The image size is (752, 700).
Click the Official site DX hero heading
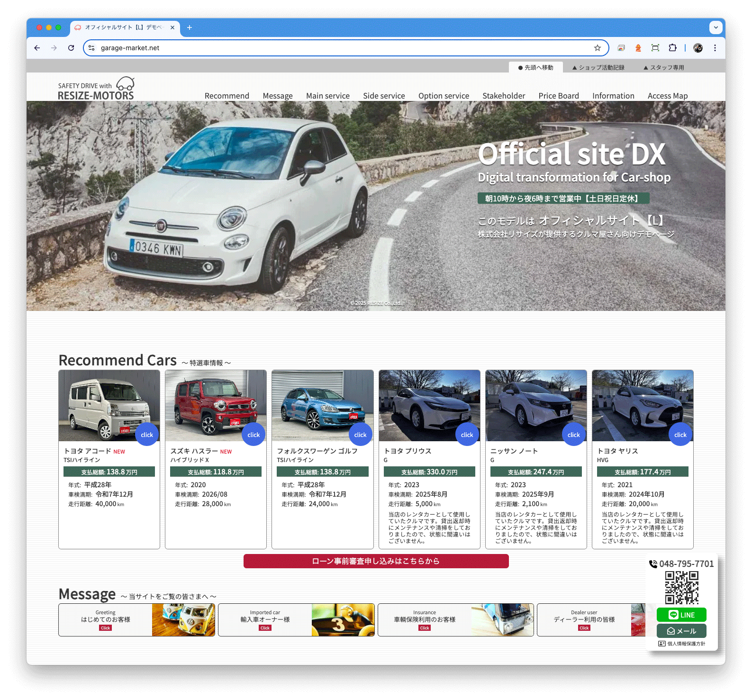(572, 154)
